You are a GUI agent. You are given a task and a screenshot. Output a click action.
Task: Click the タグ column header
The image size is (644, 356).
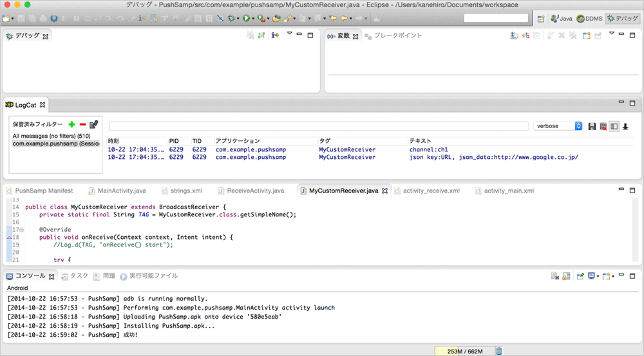[x=325, y=141]
